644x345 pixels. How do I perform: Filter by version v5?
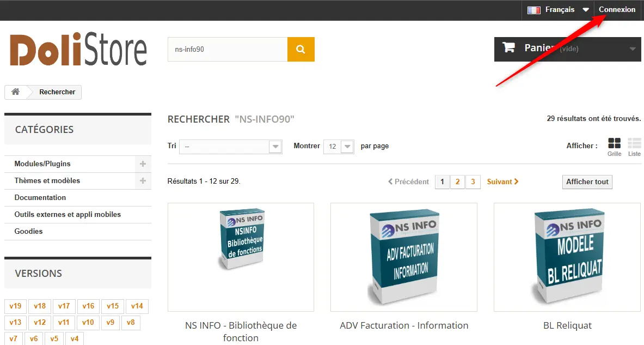[x=54, y=338]
